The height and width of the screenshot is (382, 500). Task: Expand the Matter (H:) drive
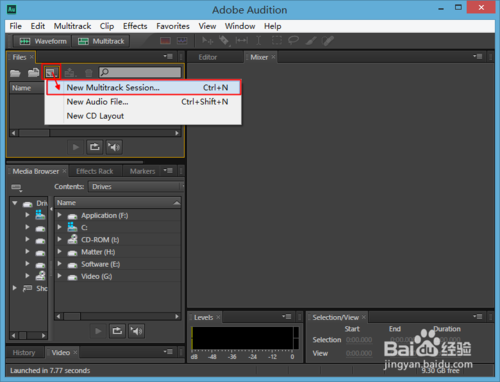tap(59, 251)
